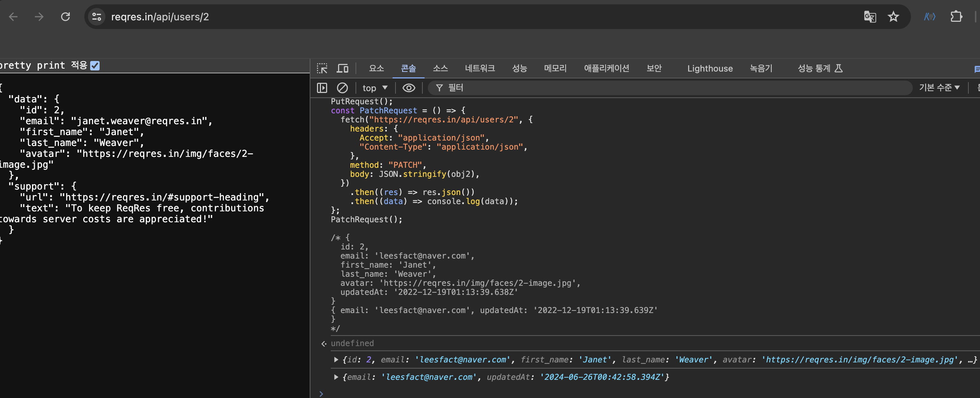The image size is (980, 398).
Task: Open the Extensions puzzle icon
Action: 956,17
